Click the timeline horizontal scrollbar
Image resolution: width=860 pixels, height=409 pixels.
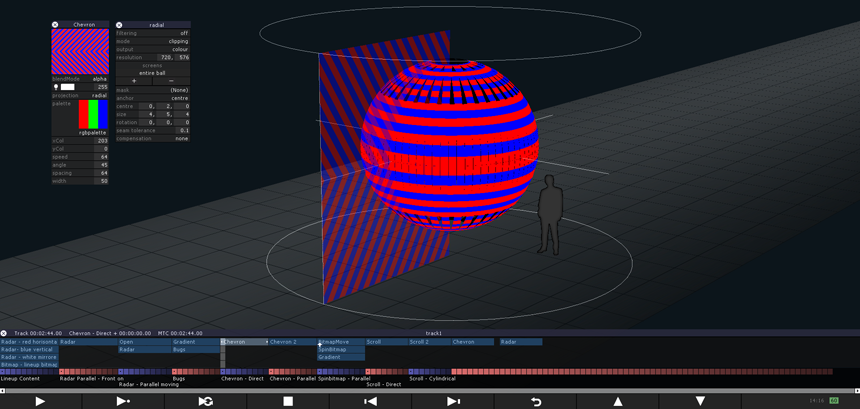tap(430, 391)
